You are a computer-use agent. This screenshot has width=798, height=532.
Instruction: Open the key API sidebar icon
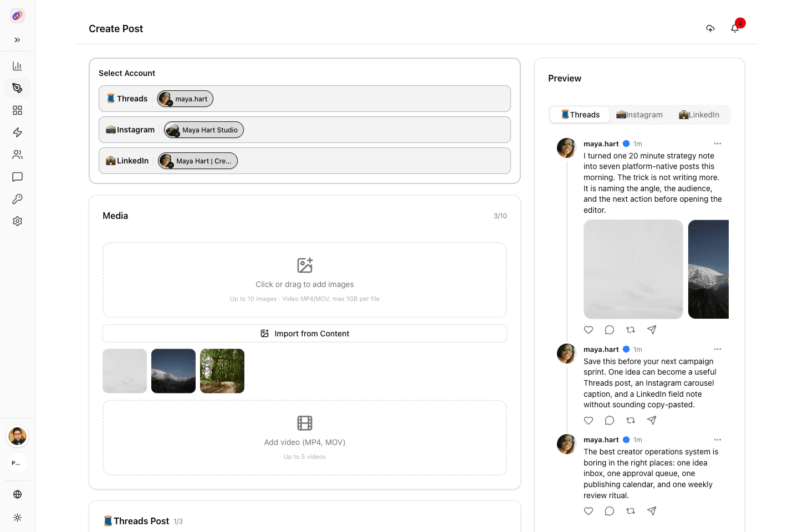(17, 199)
